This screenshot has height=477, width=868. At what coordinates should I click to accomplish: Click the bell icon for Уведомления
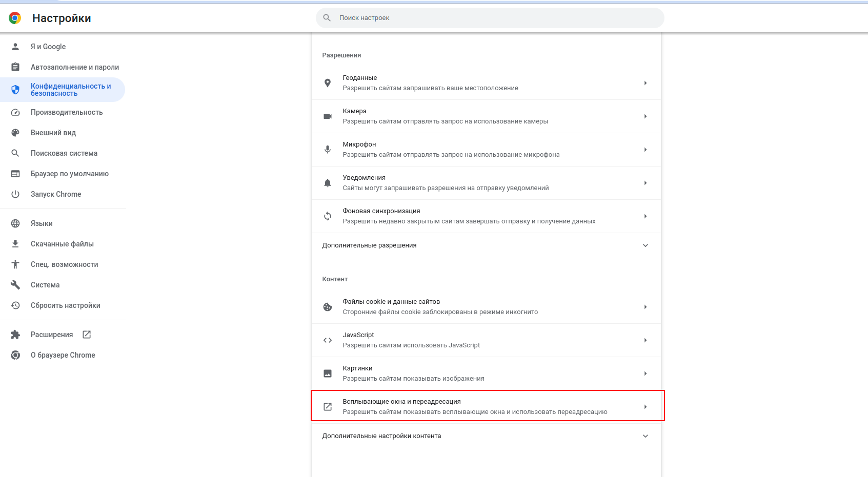coord(328,183)
